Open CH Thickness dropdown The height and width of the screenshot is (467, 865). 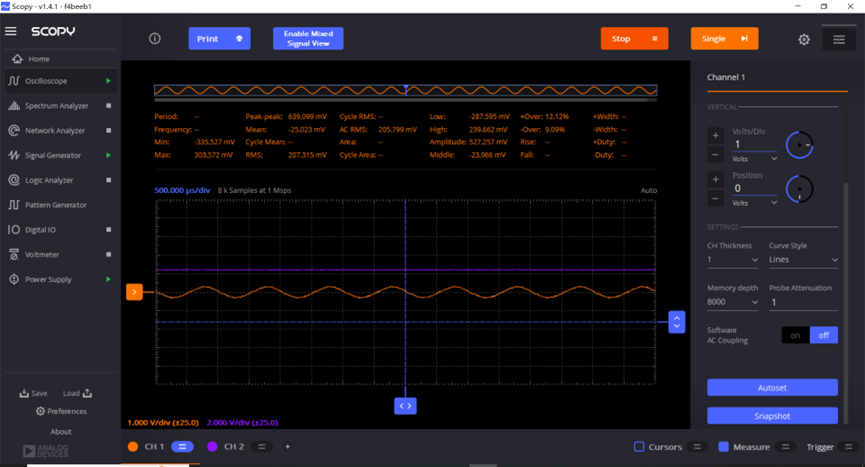coord(733,260)
